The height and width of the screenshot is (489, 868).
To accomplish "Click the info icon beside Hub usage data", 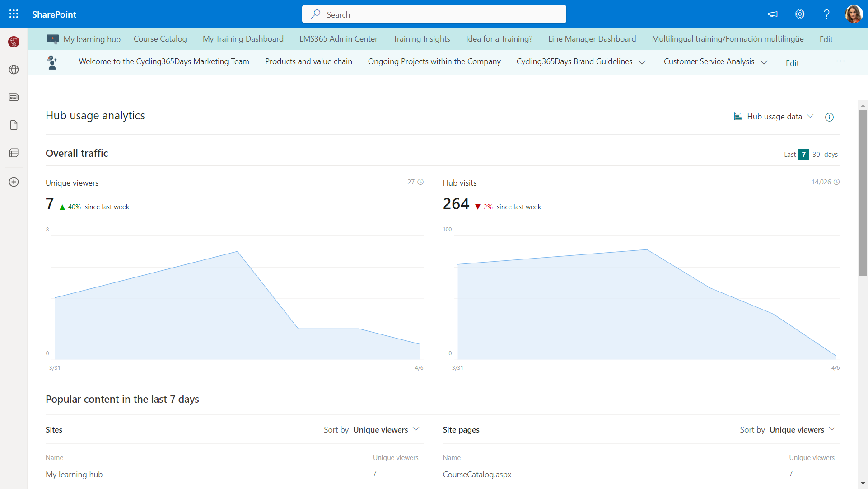I will coord(829,117).
